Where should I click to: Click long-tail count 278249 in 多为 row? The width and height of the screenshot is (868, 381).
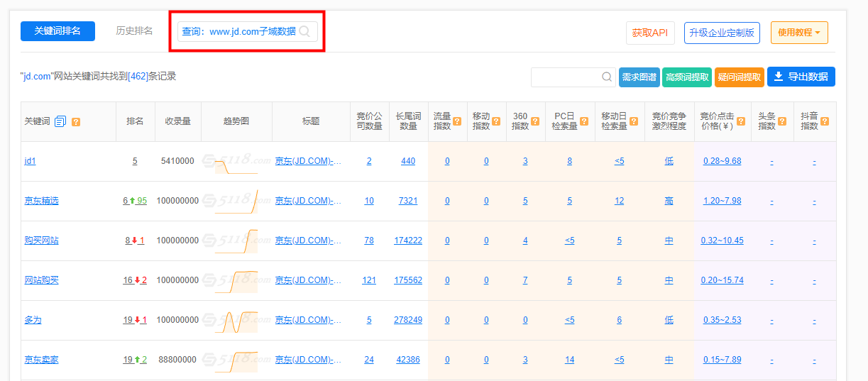coord(408,320)
